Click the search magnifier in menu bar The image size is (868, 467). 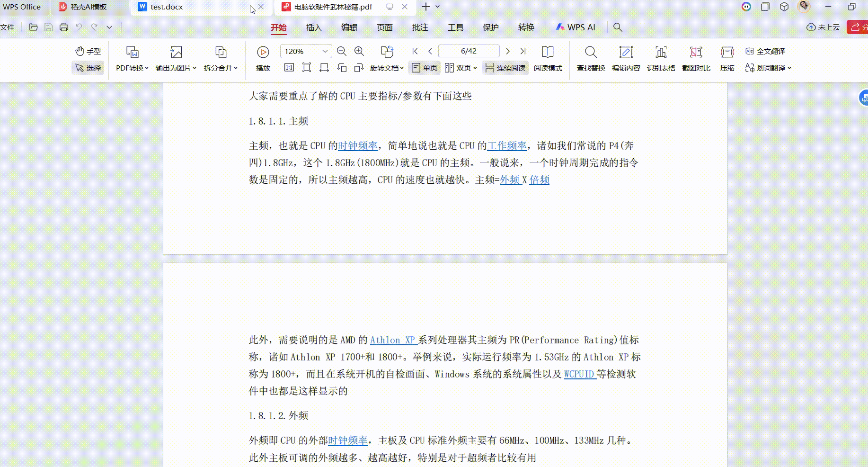618,27
